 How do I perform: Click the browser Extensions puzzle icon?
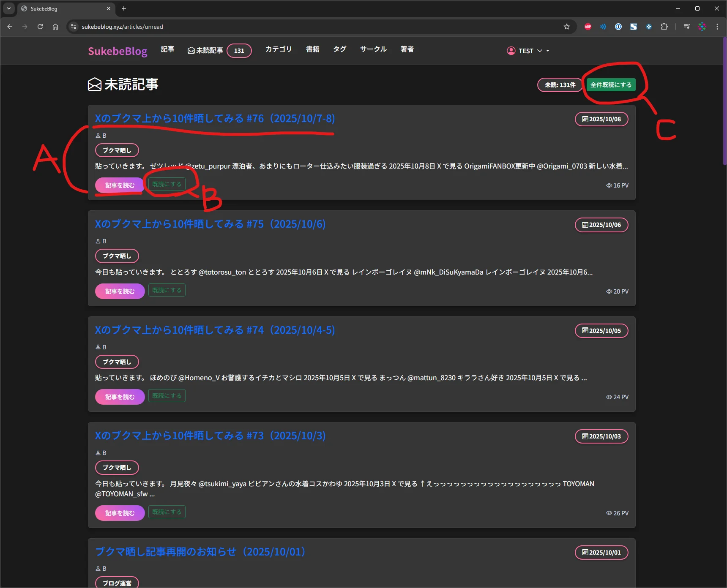click(664, 27)
